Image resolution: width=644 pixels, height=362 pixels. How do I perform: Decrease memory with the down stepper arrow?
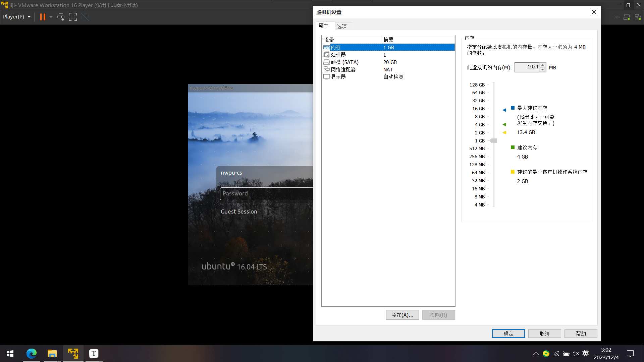coord(543,70)
